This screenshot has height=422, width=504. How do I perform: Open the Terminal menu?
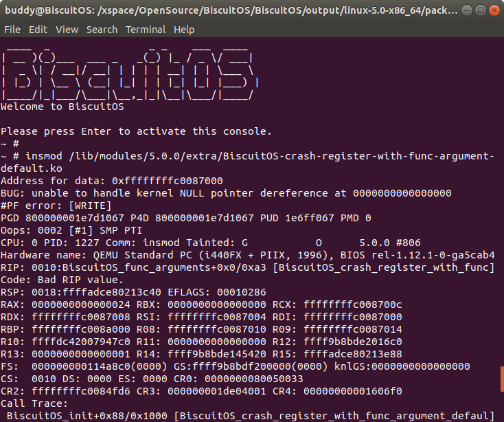coord(146,30)
